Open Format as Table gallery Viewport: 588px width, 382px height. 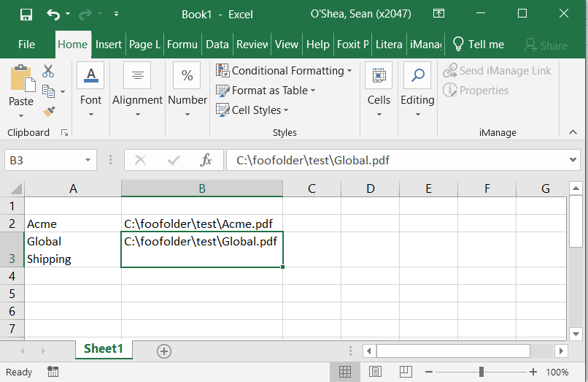[266, 91]
